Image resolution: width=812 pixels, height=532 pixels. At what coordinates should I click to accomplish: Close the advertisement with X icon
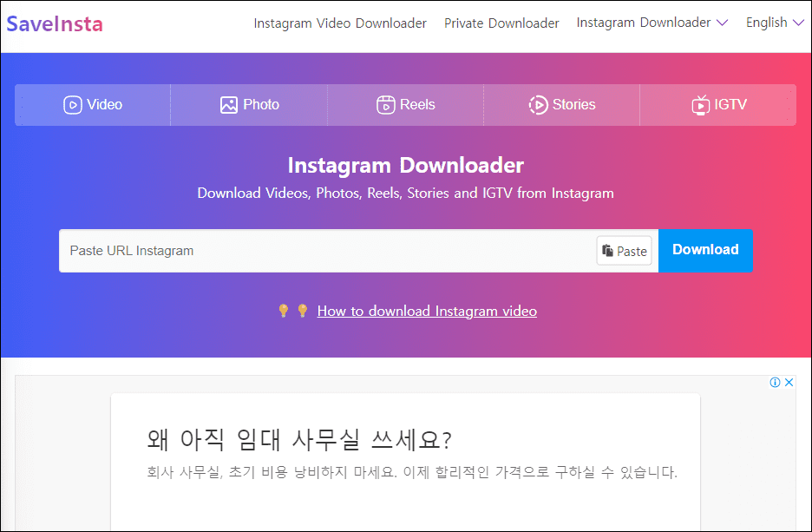click(789, 383)
